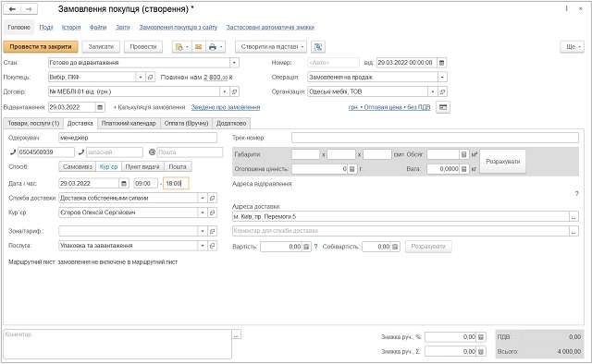Viewport: 592px width, 364px height.
Task: Switch to Товари, послуги (1) tab
Action: [33, 124]
